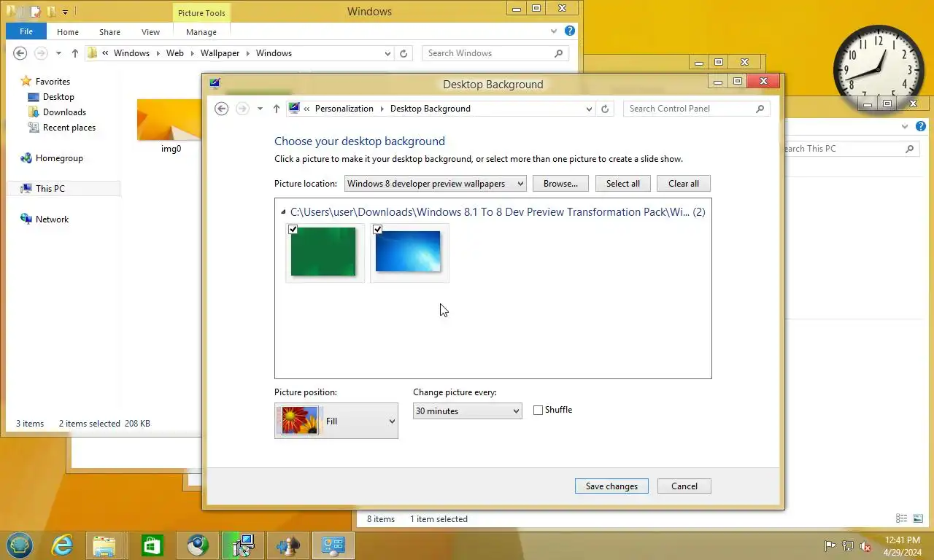This screenshot has width=934, height=560.
Task: Click the Control Panel taskbar icon
Action: (333, 545)
